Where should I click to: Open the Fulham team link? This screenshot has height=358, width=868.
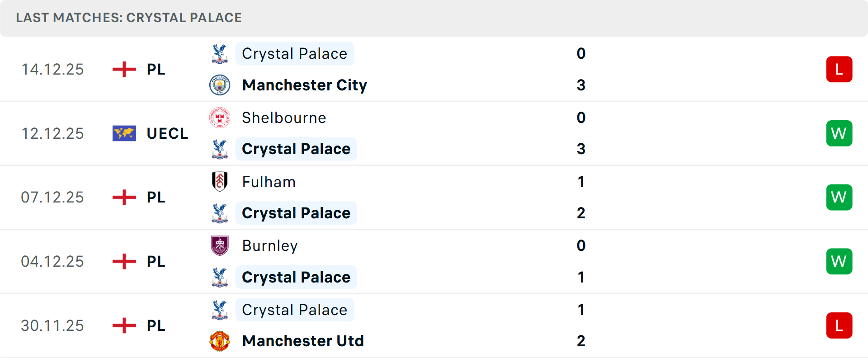[269, 182]
